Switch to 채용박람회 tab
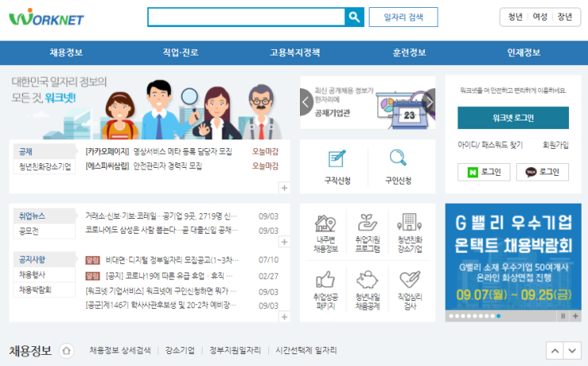 click(44, 290)
